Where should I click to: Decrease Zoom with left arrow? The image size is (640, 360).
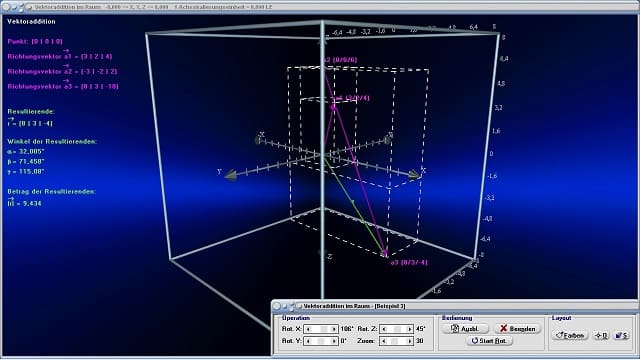pyautogui.click(x=384, y=341)
